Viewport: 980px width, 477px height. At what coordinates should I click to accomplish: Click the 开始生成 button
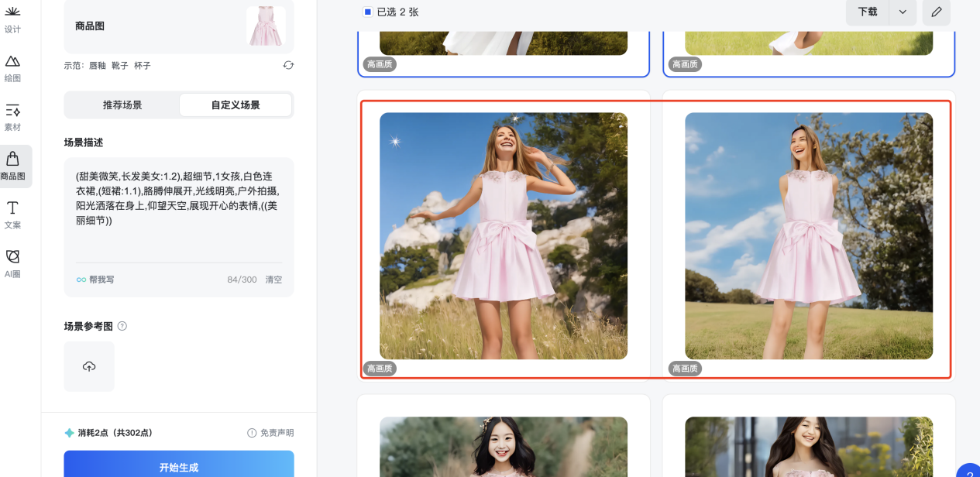point(179,467)
